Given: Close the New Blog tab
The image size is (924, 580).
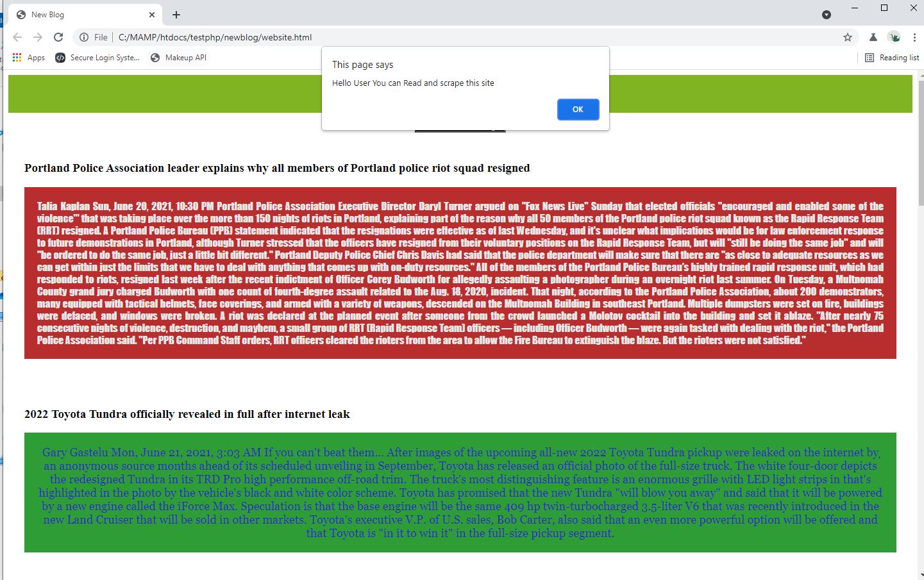Looking at the screenshot, I should (152, 15).
